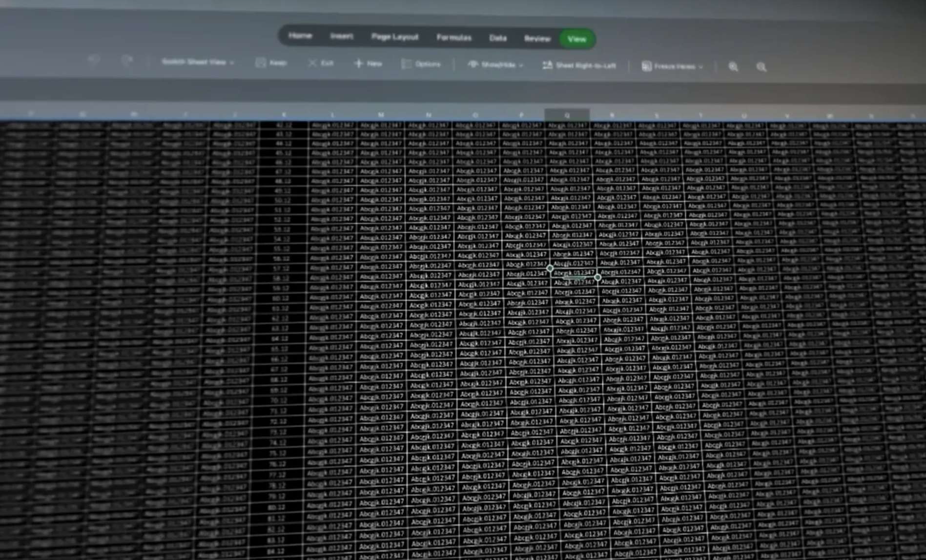Click the top-left selection handle of selected cell
The height and width of the screenshot is (560, 926).
[x=550, y=269]
